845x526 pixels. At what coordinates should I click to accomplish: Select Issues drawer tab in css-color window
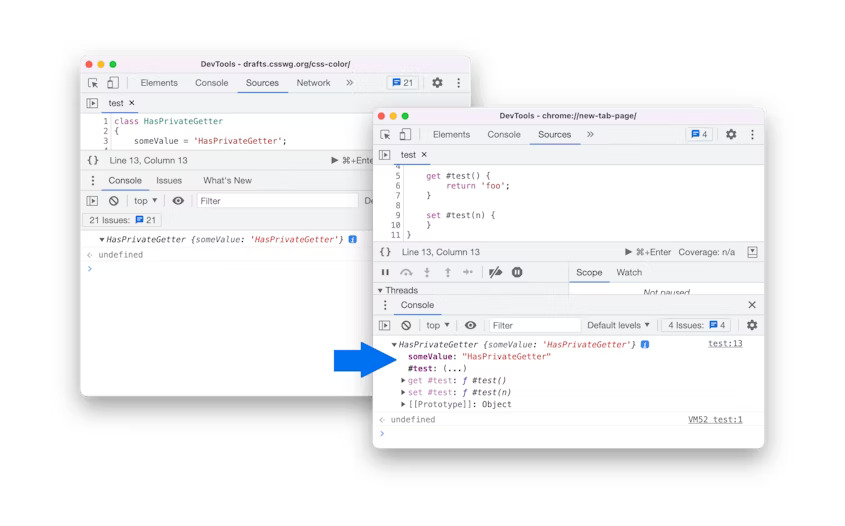point(169,181)
